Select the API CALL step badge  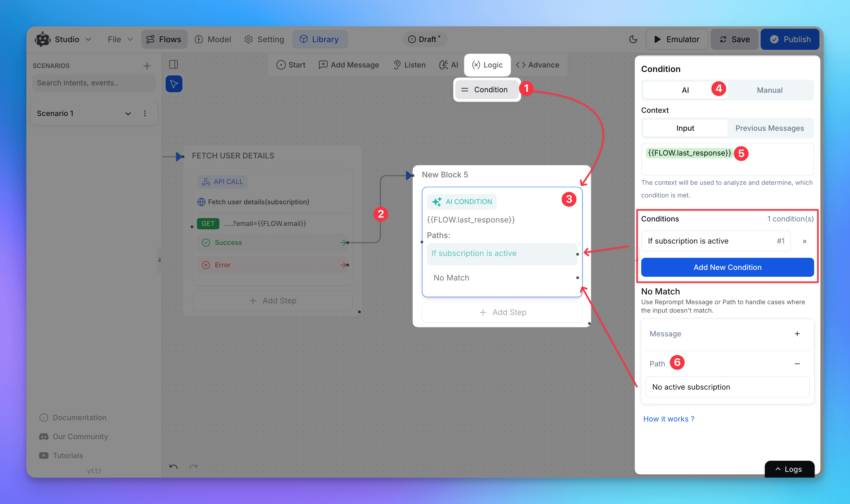(x=223, y=182)
